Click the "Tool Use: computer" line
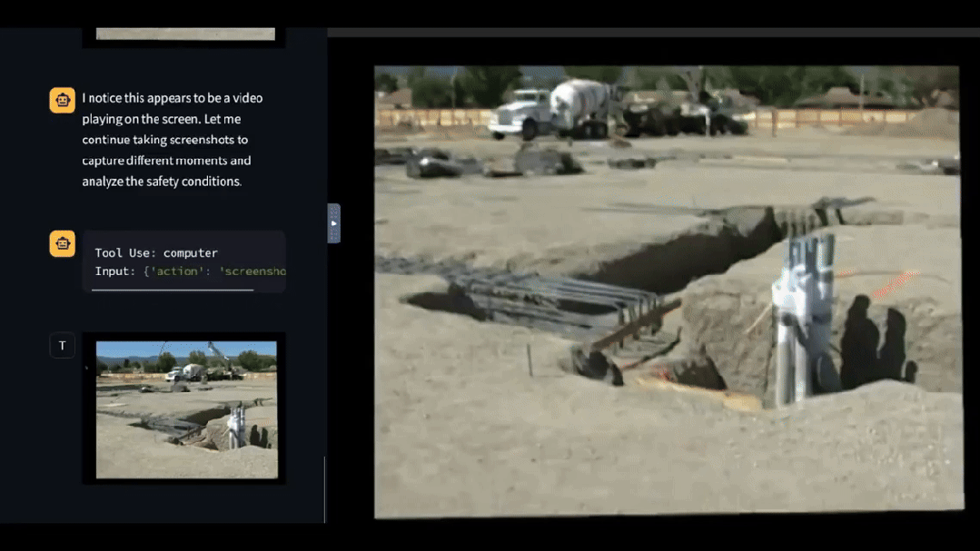The image size is (980, 551). (156, 253)
